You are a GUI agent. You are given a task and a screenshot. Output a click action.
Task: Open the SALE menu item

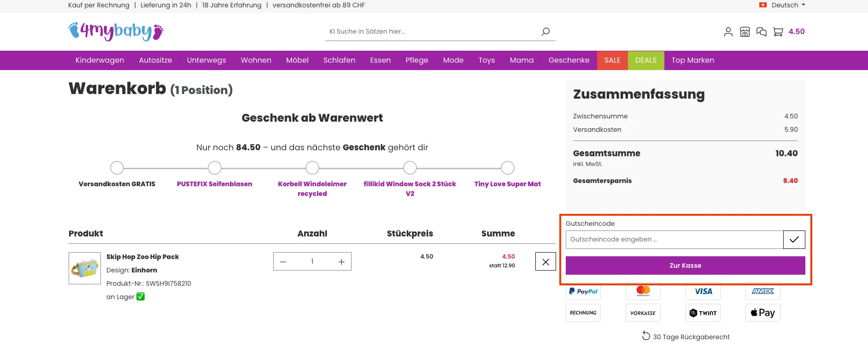click(x=612, y=60)
